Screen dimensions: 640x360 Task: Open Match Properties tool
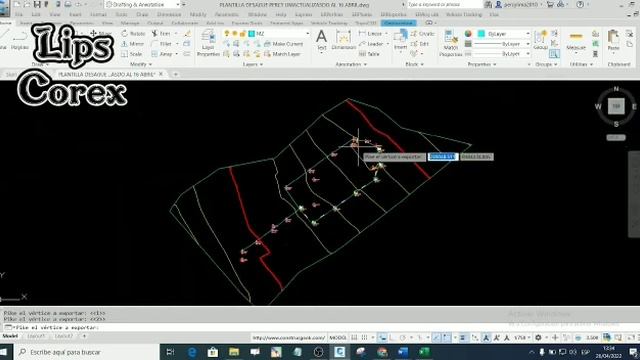click(x=451, y=43)
